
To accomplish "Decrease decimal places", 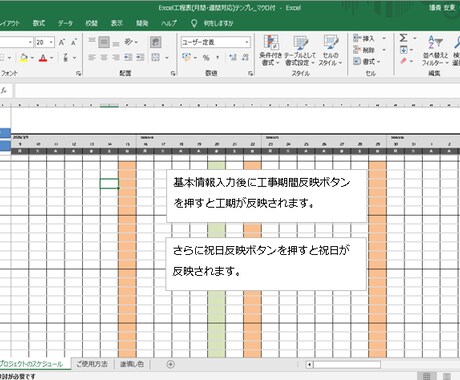I will pos(245,57).
